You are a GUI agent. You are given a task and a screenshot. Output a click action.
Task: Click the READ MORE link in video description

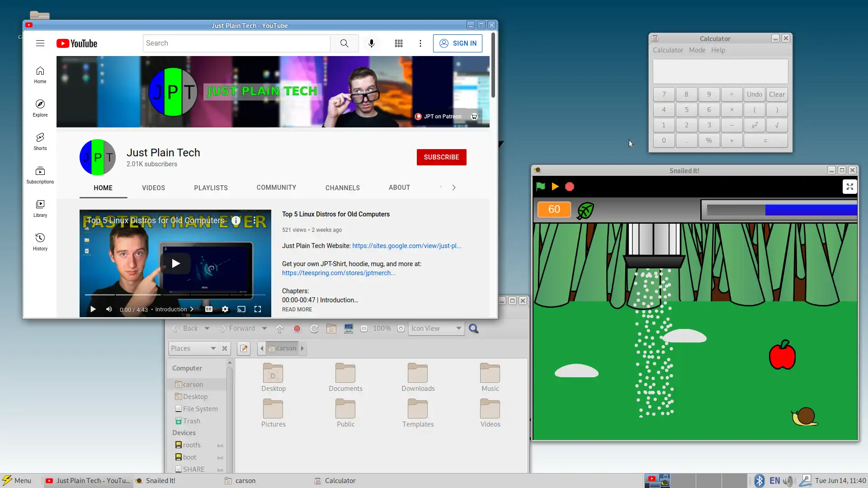(297, 309)
